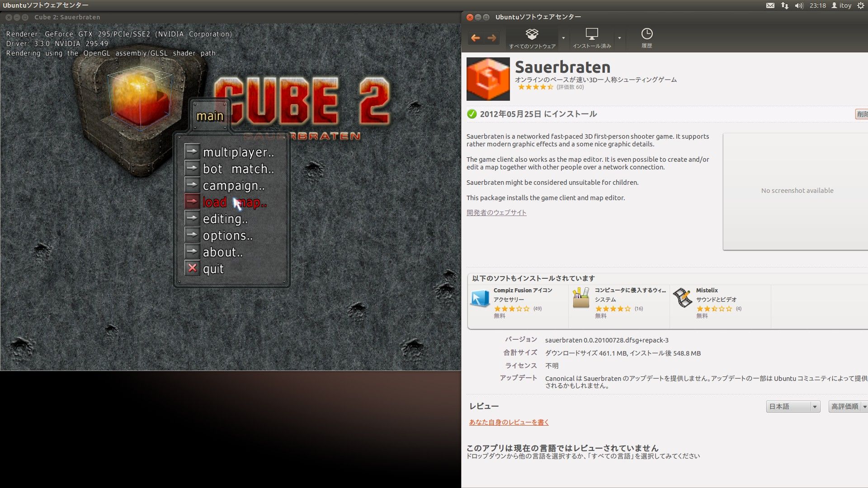Select multiplayer.. in game main menu

[238, 153]
